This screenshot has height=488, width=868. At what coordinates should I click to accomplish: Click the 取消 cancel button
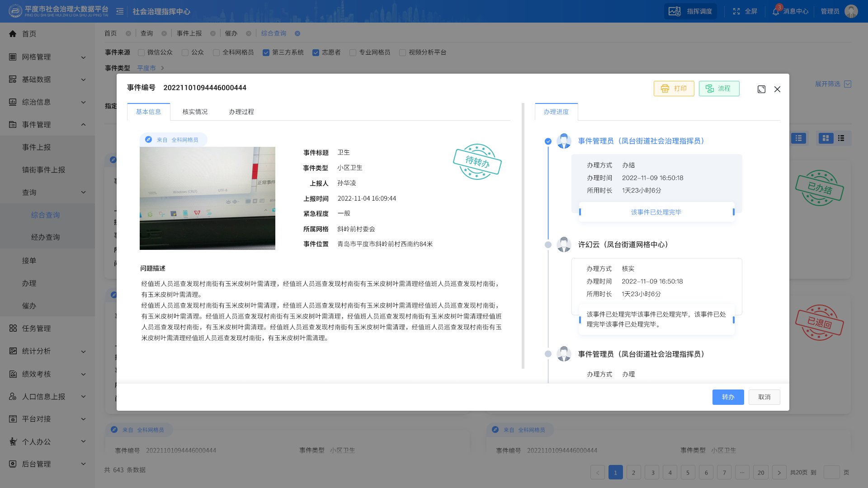(764, 397)
